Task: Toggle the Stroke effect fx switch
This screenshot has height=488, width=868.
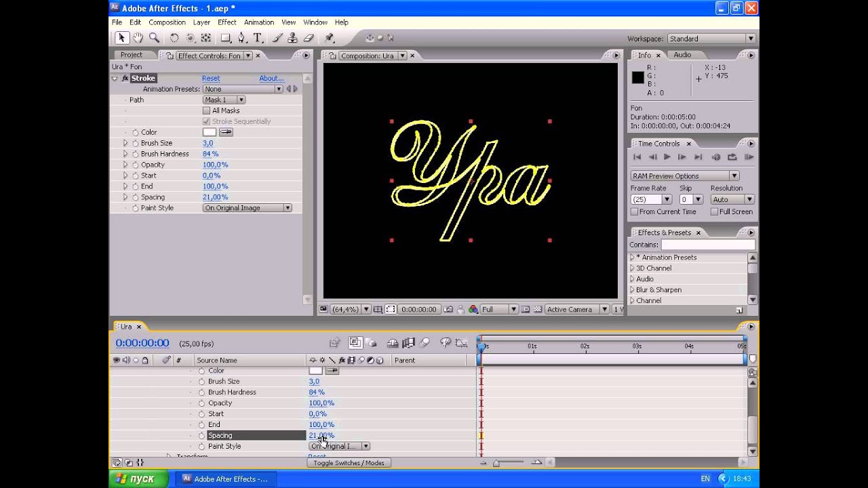Action: [125, 79]
